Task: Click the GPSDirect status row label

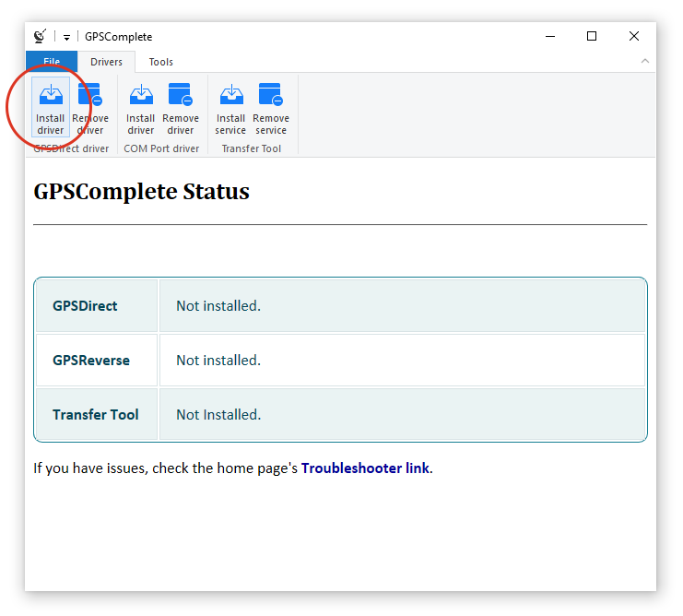Action: coord(85,306)
